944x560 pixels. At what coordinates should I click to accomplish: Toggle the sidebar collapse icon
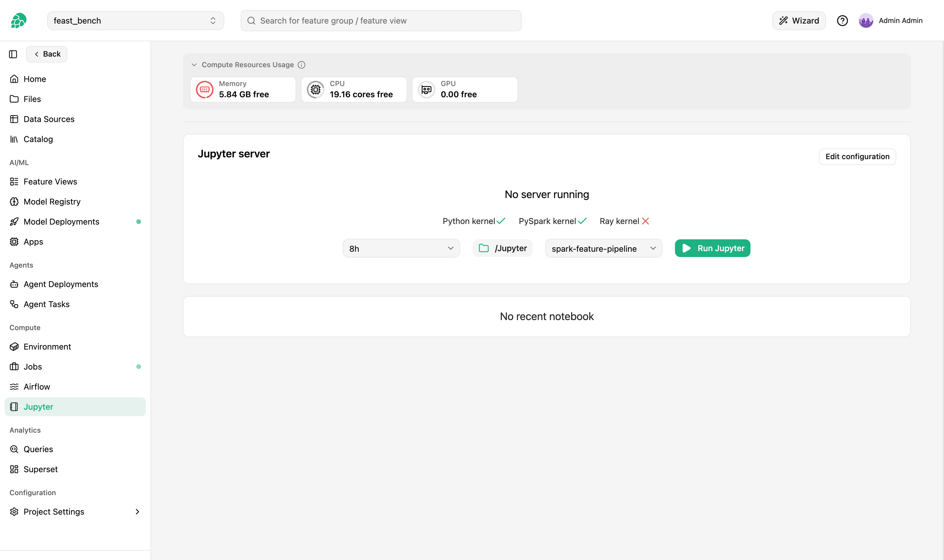(x=13, y=54)
